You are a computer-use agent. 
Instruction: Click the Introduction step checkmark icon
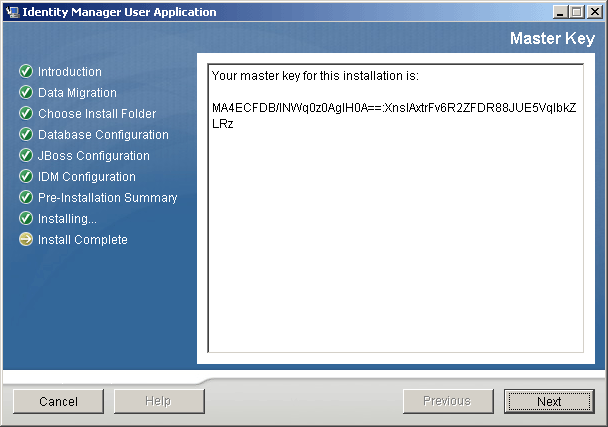coord(26,71)
